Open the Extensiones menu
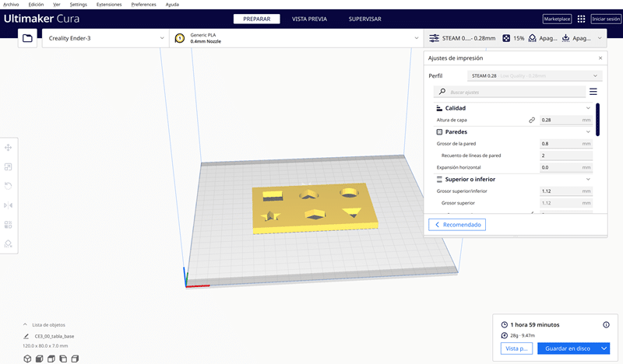 click(x=109, y=5)
